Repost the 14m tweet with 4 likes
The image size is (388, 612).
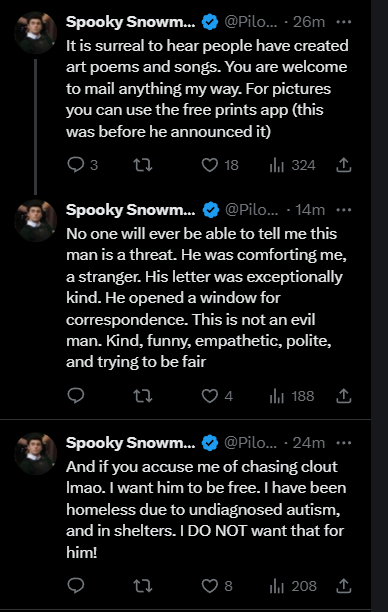tap(142, 396)
